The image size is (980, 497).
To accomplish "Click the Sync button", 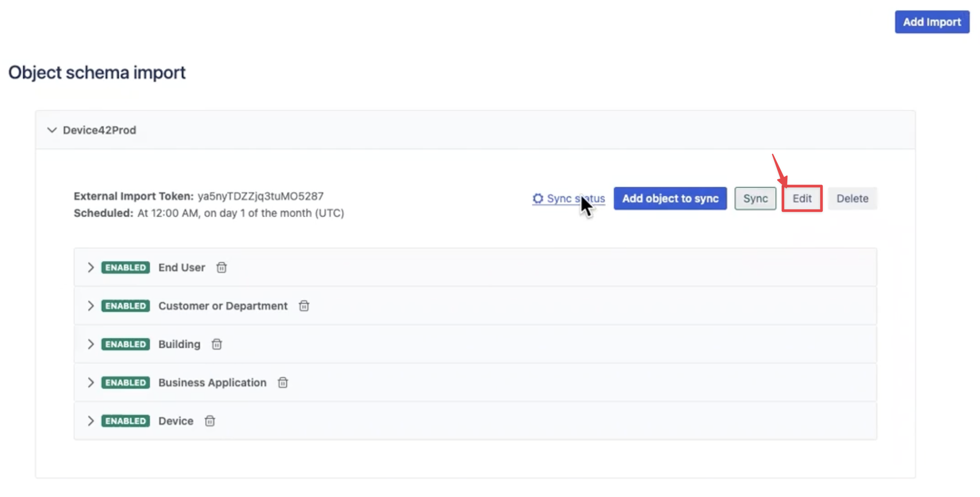I will pos(755,198).
